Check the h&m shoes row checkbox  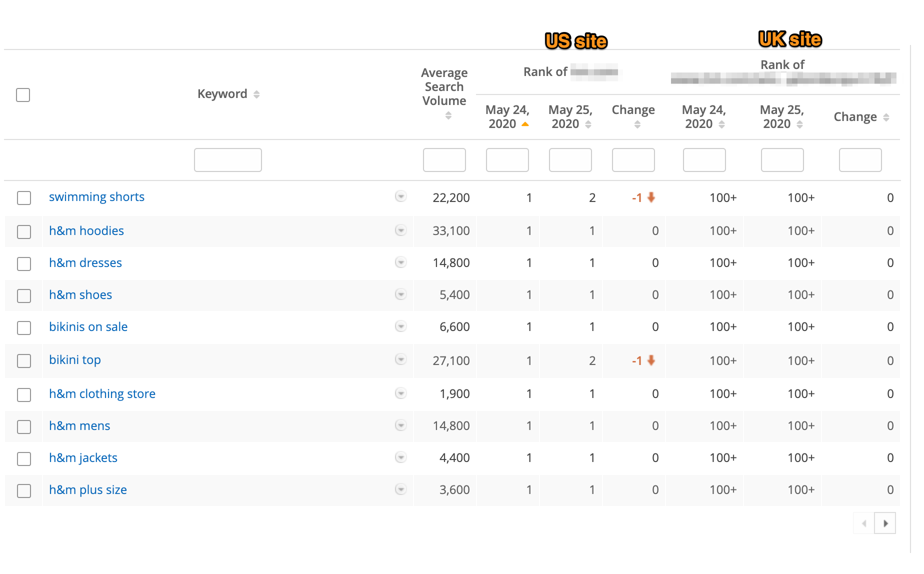[24, 295]
